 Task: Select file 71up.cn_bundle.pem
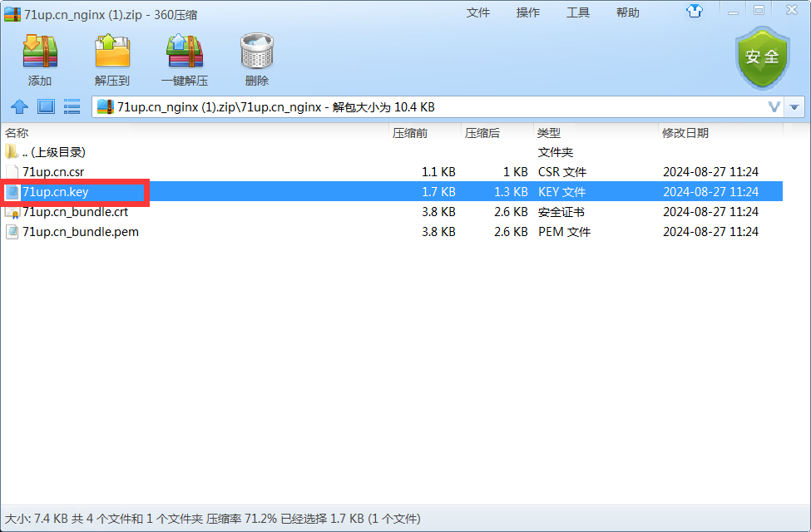click(x=392, y=232)
